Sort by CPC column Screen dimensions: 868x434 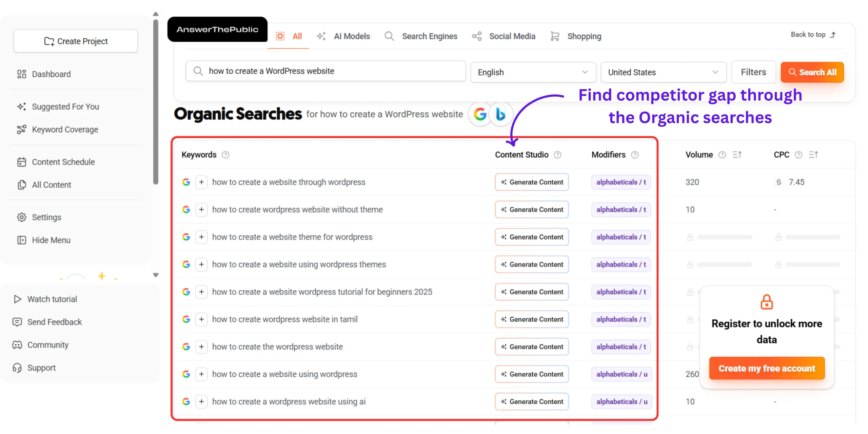pyautogui.click(x=813, y=155)
